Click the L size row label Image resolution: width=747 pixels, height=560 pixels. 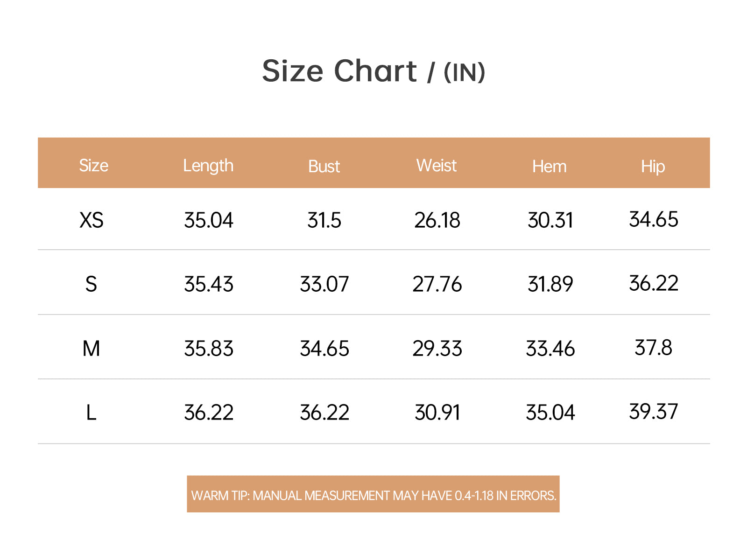tap(91, 413)
